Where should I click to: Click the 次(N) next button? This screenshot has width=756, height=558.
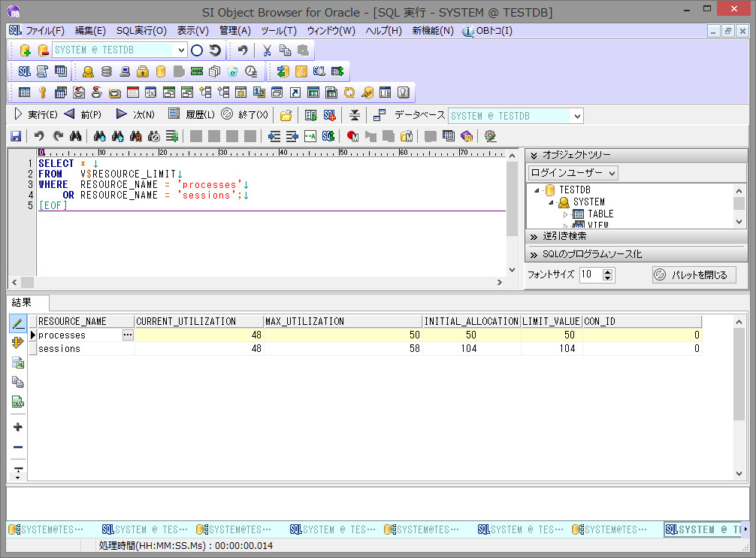point(135,115)
